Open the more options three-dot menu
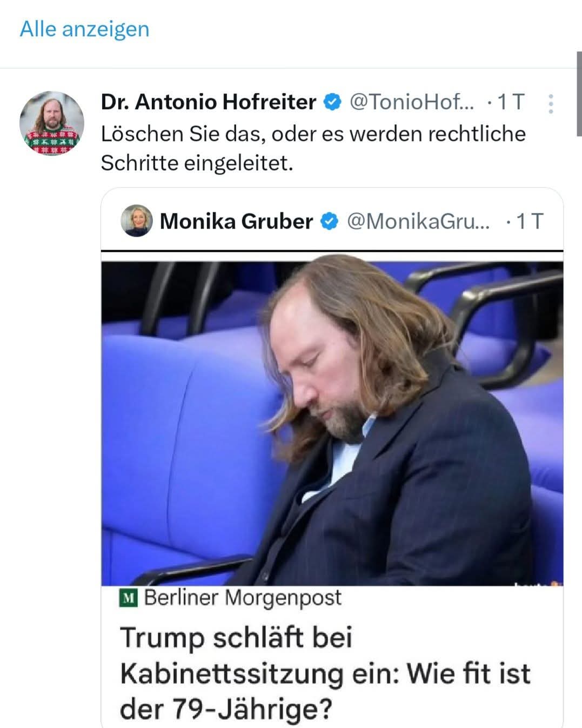The image size is (582, 728). pyautogui.click(x=551, y=104)
